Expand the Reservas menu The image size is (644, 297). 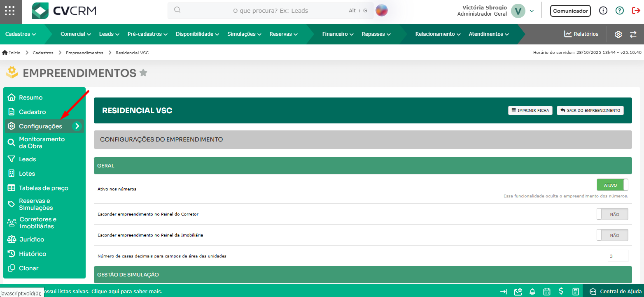[x=284, y=34]
